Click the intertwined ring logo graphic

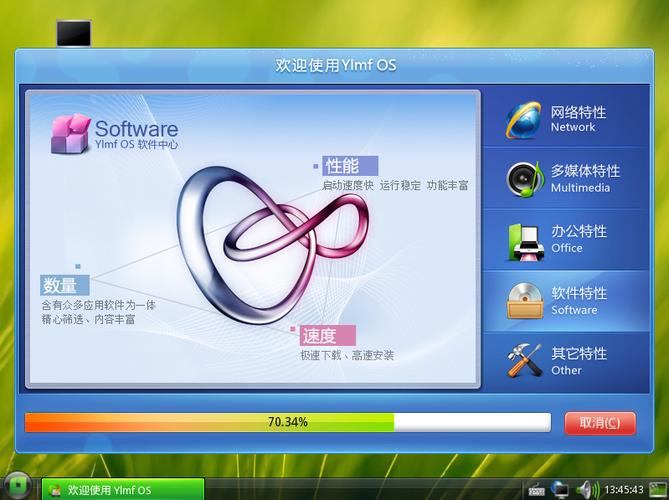[x=272, y=244]
